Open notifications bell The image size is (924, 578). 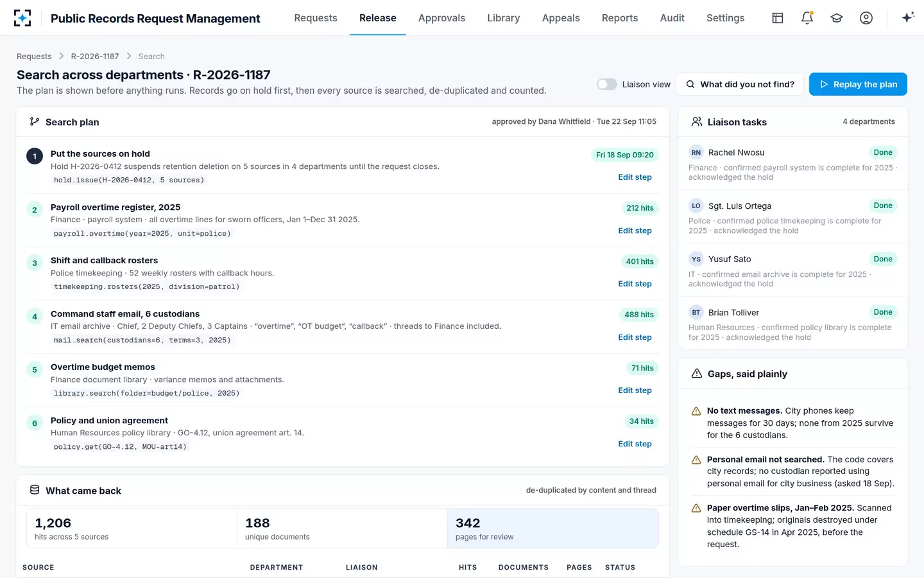(807, 18)
